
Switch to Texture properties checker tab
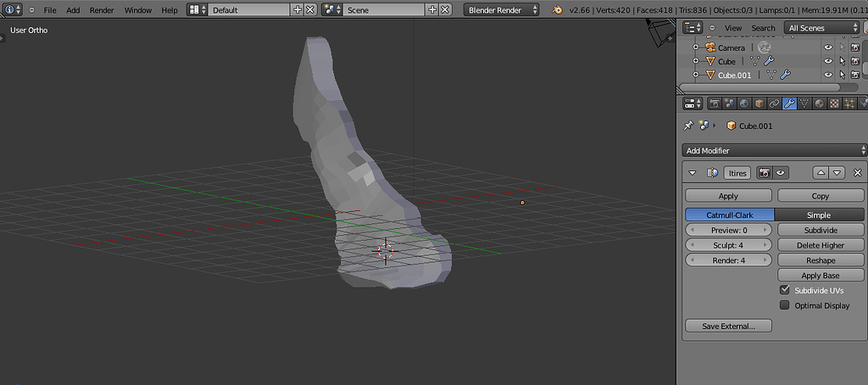tap(834, 103)
